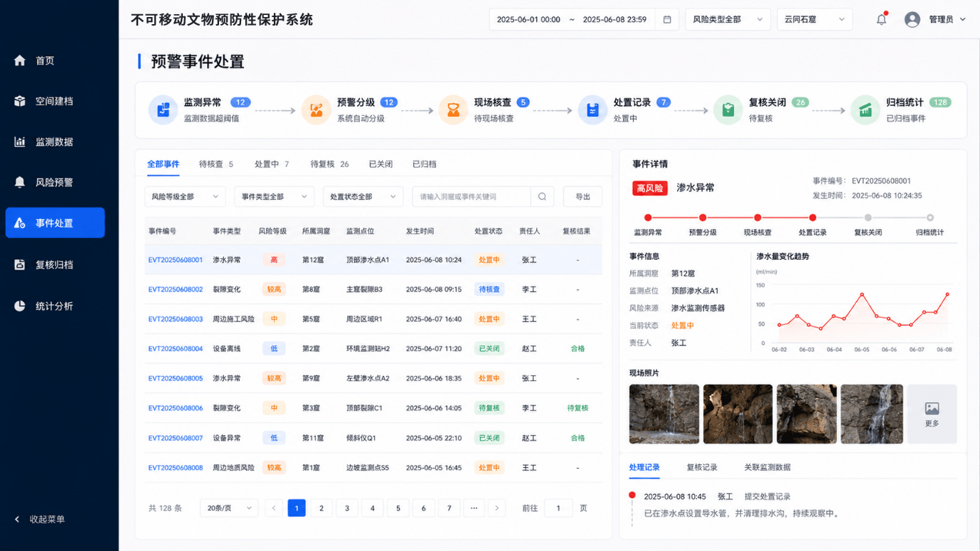Click the 前往 page number input

pyautogui.click(x=558, y=508)
